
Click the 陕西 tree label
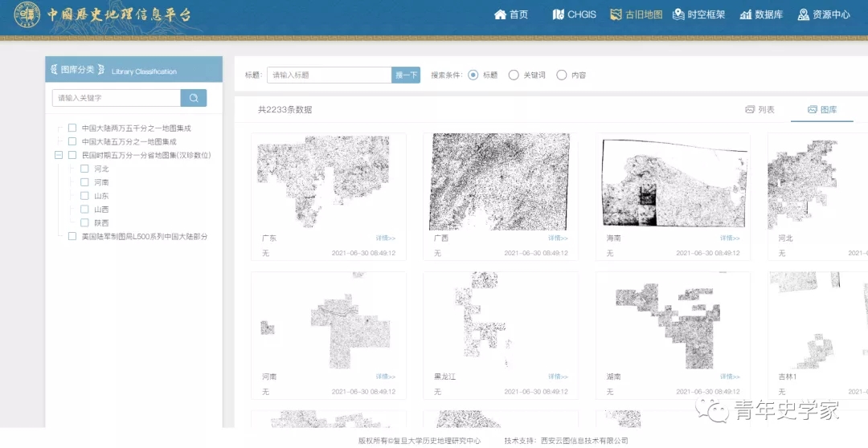tap(101, 222)
